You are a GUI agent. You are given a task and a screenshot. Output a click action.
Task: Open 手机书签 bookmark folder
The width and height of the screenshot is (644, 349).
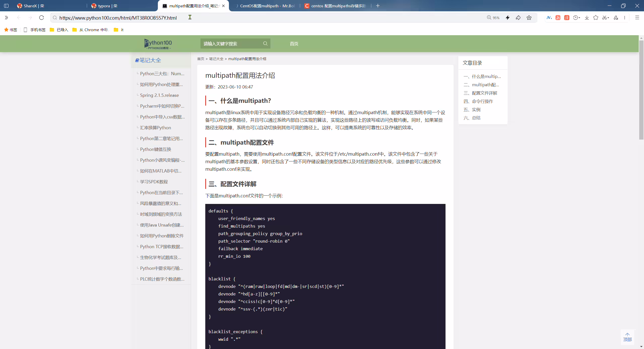34,30
